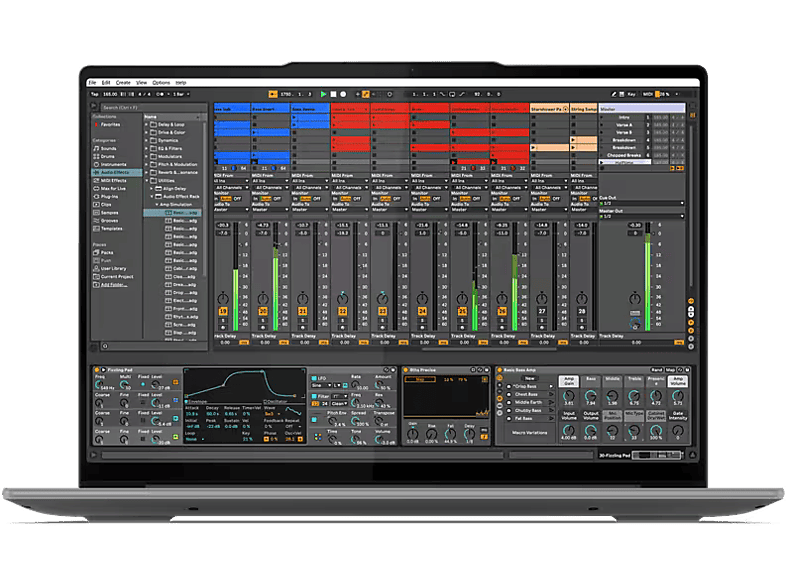Select Samples category in browser
The height and width of the screenshot is (587, 786).
109,213
